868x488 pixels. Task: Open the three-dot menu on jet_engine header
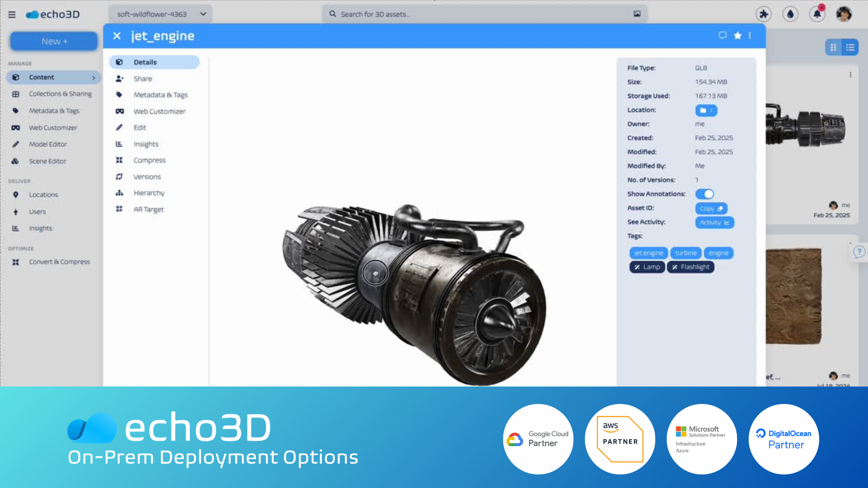(750, 35)
